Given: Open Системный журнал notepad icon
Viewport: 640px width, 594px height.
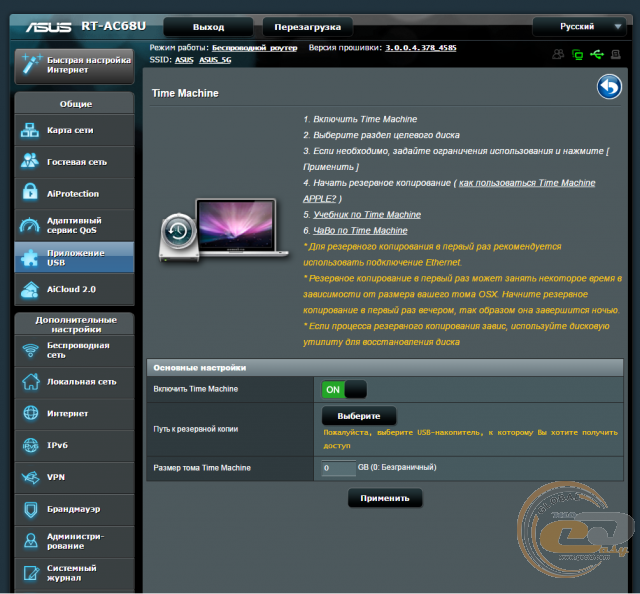Looking at the screenshot, I should pos(31,573).
